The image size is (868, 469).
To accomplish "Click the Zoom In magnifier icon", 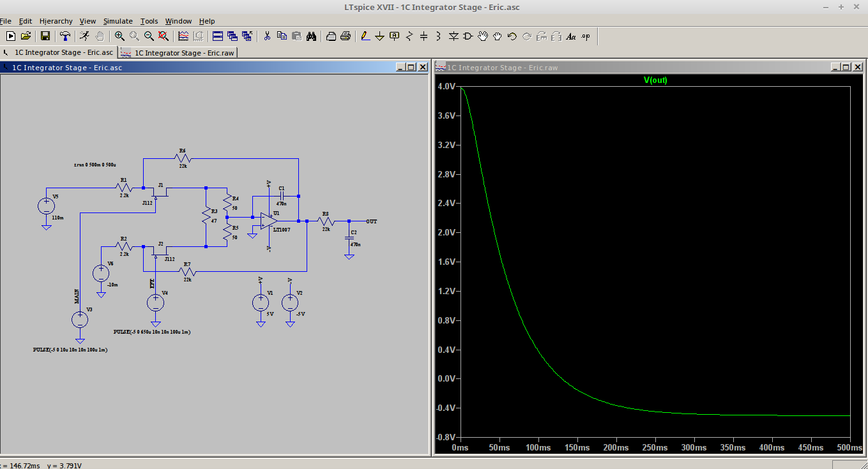I will point(119,36).
